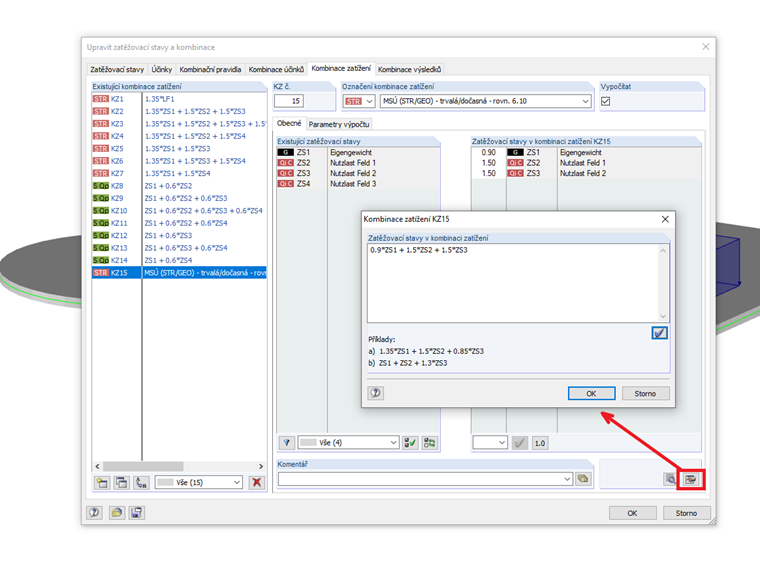Click the edit combination formula icon
Screen dimensions: 760x570
coord(691,479)
